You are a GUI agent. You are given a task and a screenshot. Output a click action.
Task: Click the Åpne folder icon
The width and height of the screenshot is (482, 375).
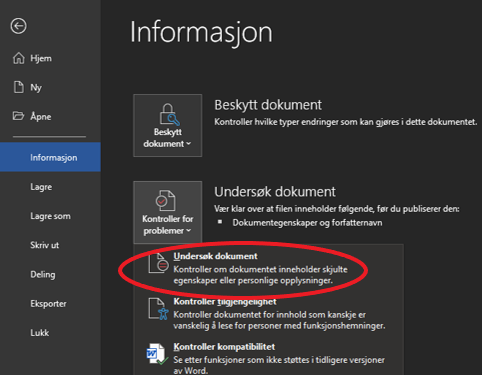pos(18,116)
